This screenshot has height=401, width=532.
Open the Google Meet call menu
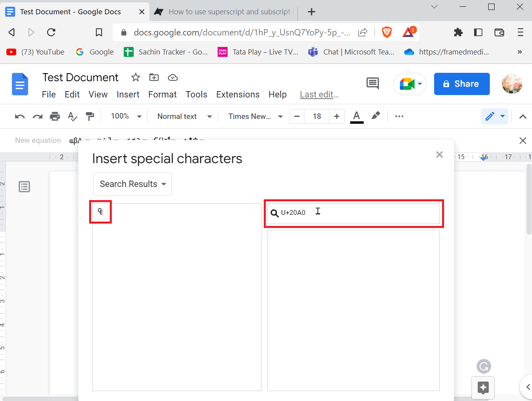point(410,84)
